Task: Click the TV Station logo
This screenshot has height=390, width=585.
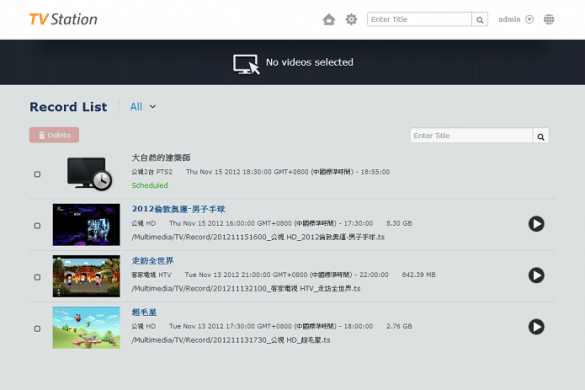Action: [63, 19]
